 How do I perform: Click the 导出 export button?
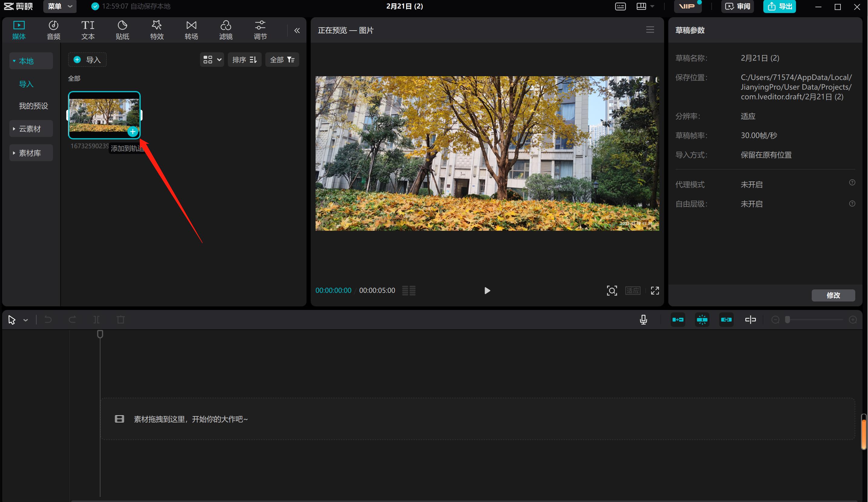(779, 6)
